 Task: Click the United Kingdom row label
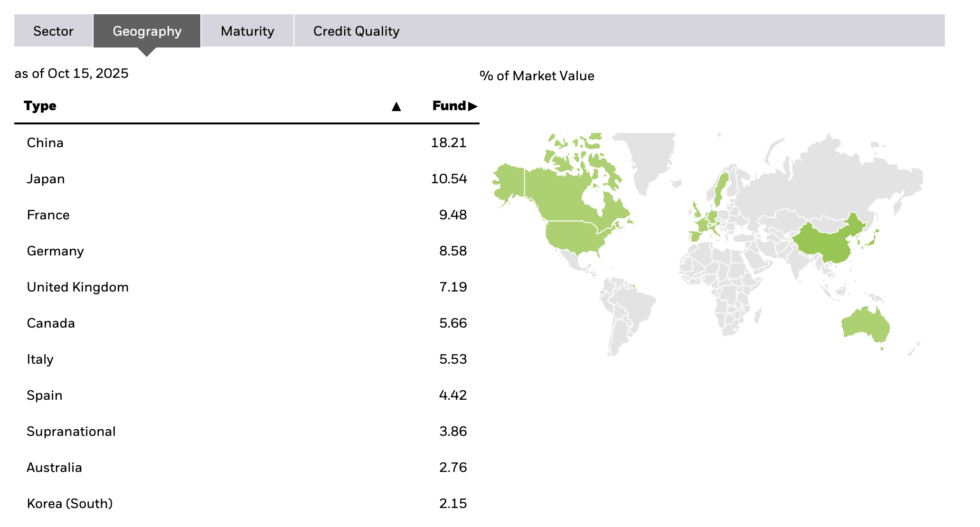coord(78,287)
